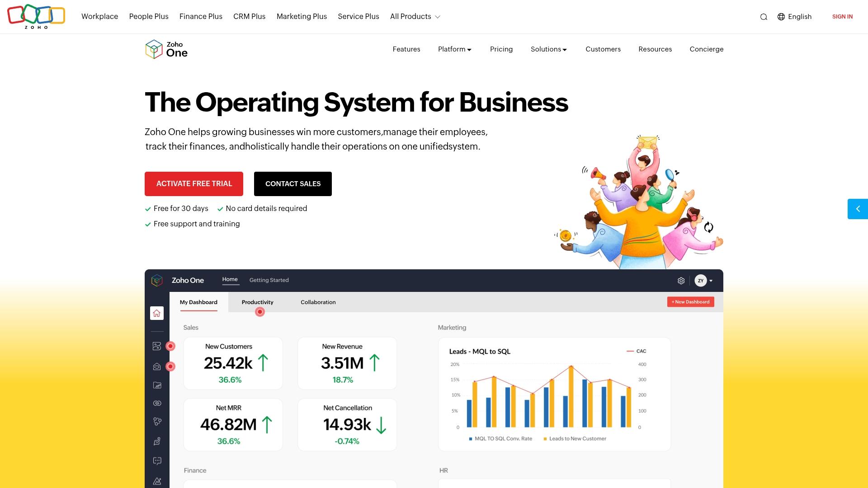
Task: Open the Platform dropdown menu
Action: [x=454, y=49]
